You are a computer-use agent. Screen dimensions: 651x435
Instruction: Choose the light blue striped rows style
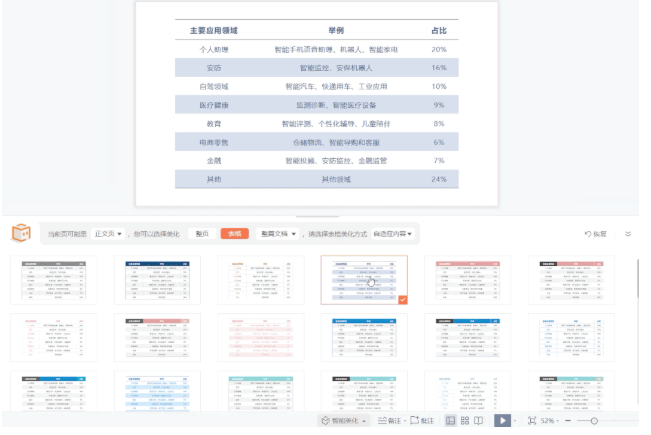(x=157, y=392)
